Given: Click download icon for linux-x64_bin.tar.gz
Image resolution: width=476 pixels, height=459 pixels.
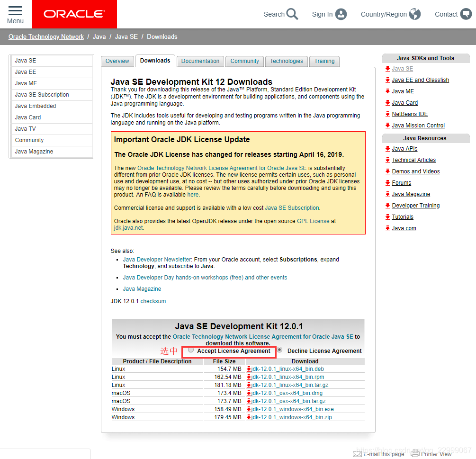Looking at the screenshot, I should (249, 385).
